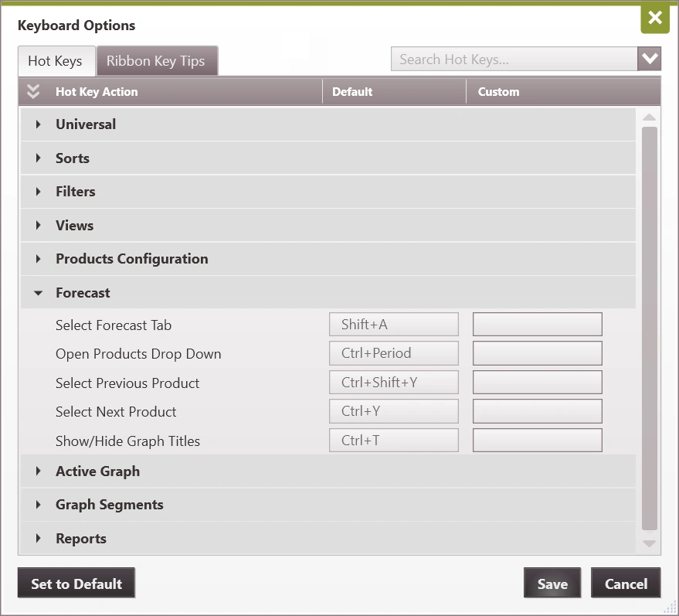Expand the Views hot key group
This screenshot has height=616, width=679.
(38, 226)
